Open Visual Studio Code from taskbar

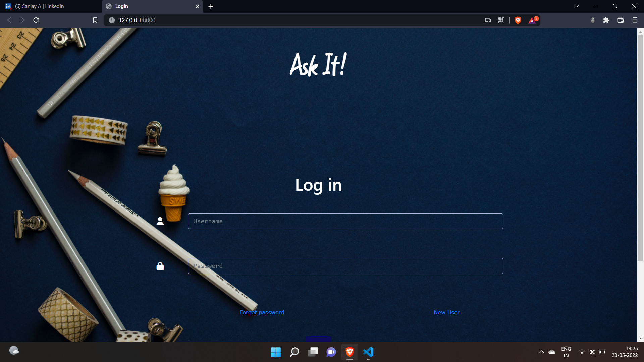368,352
